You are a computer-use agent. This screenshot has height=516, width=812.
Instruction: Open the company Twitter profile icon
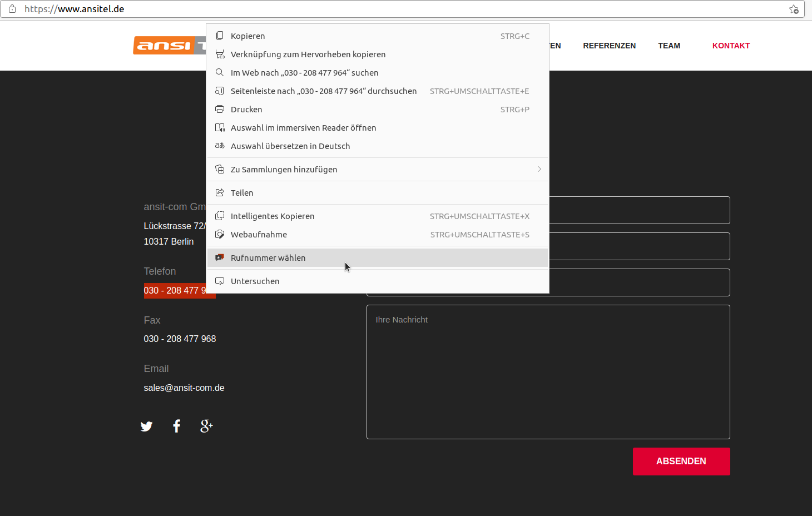(146, 426)
